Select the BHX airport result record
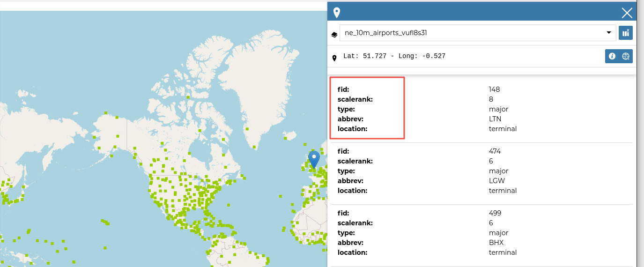644x267 pixels. pyautogui.click(x=482, y=233)
